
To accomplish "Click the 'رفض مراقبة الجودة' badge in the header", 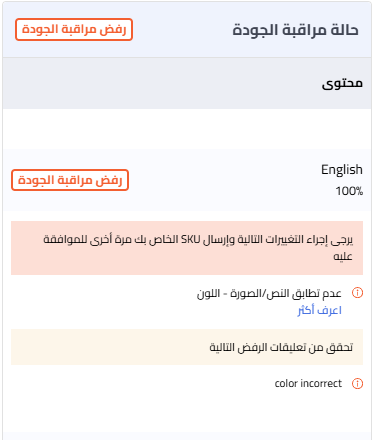I will tap(74, 30).
